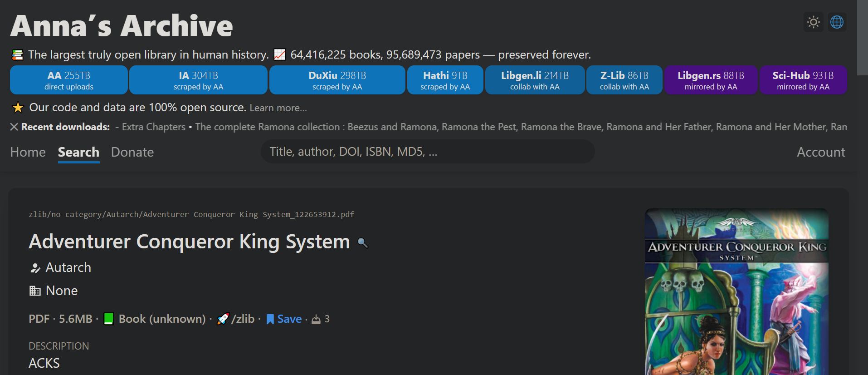Click the author person icon beside Autarch
868x375 pixels.
tap(35, 268)
